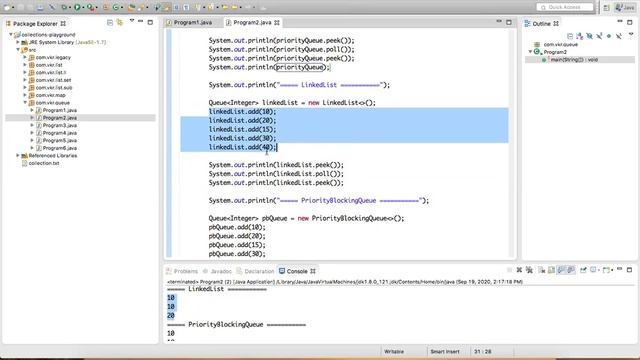Expand com.vkr.map package
Screen dimensions: 640x360
[x=25, y=95]
